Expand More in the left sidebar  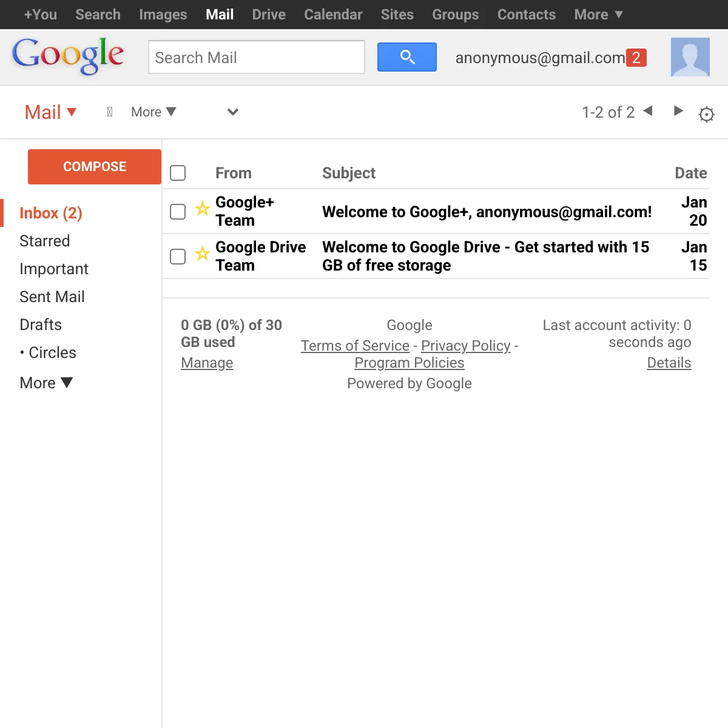click(46, 383)
